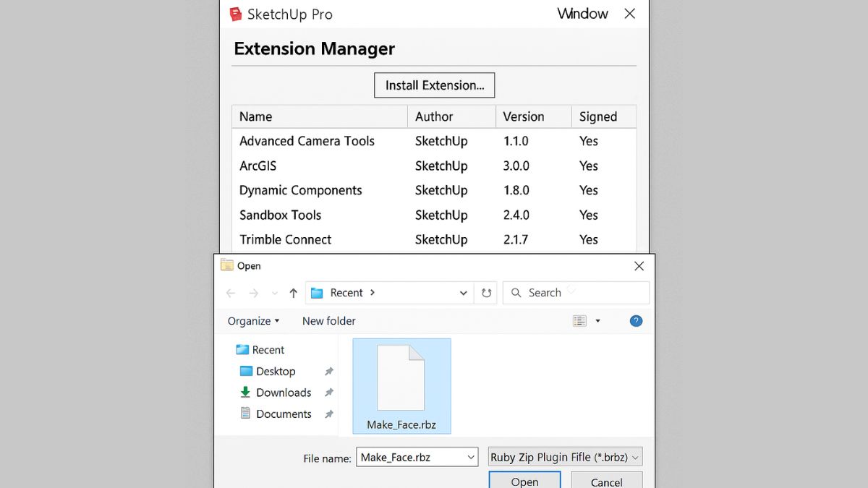Click the Extension Manager heading
Screen dimensions: 868x488
point(314,49)
